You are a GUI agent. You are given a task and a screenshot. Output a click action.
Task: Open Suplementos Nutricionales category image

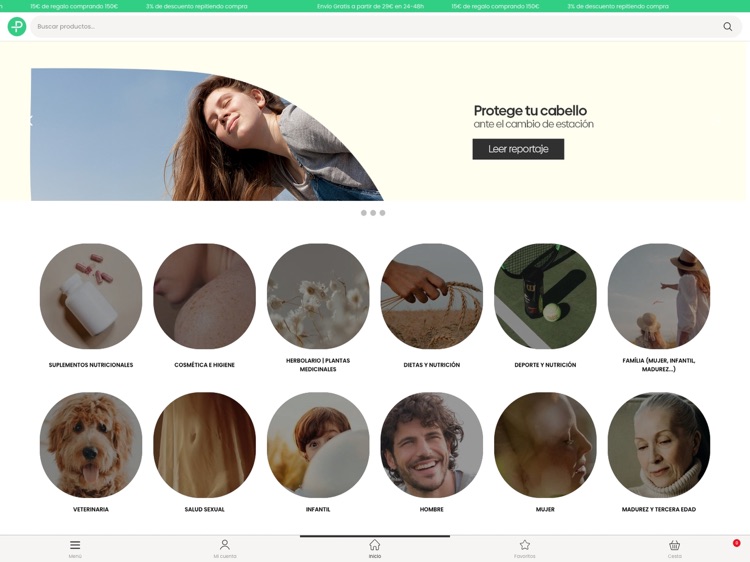point(91,296)
